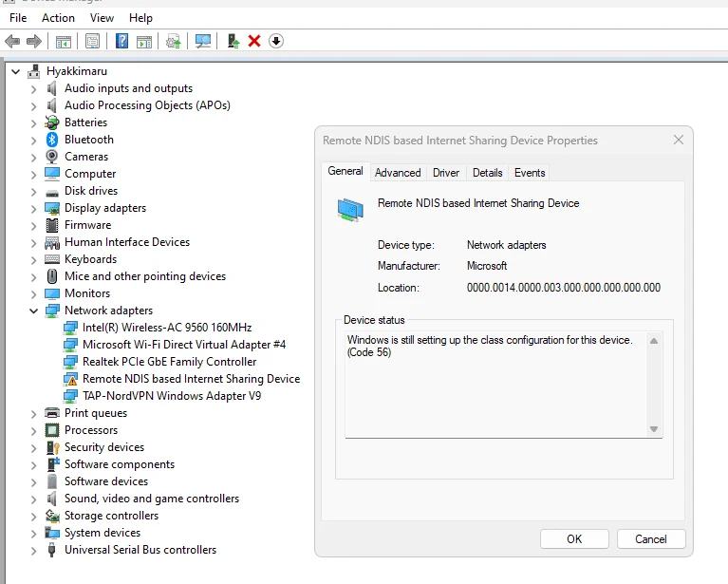Viewport: 728px width, 584px height.
Task: Collapse the Hyakkimaru root node
Action: [x=16, y=71]
